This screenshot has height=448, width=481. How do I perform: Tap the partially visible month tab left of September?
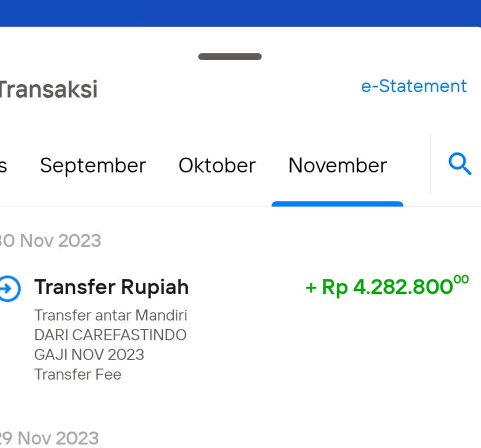(3, 166)
